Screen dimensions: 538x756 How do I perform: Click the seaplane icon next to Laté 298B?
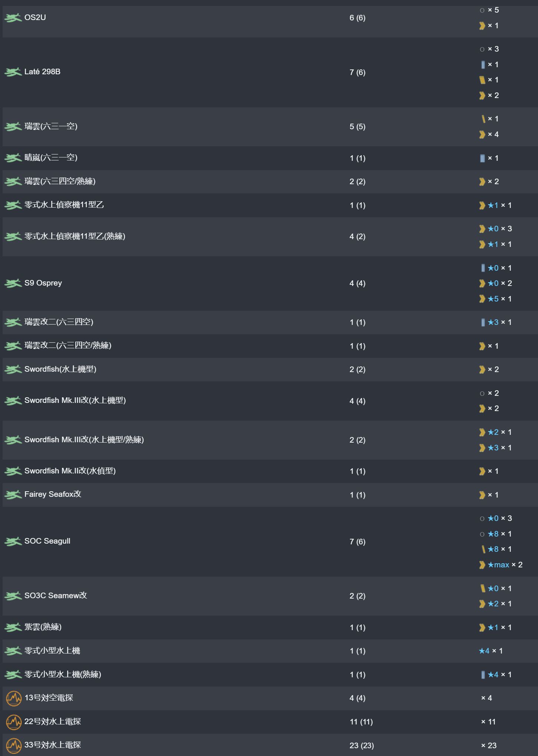(x=13, y=72)
